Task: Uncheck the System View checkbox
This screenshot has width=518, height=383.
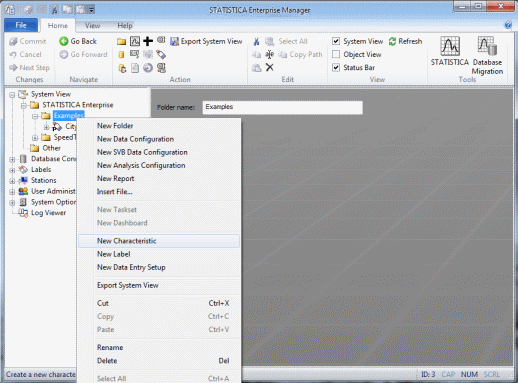Action: click(x=336, y=41)
